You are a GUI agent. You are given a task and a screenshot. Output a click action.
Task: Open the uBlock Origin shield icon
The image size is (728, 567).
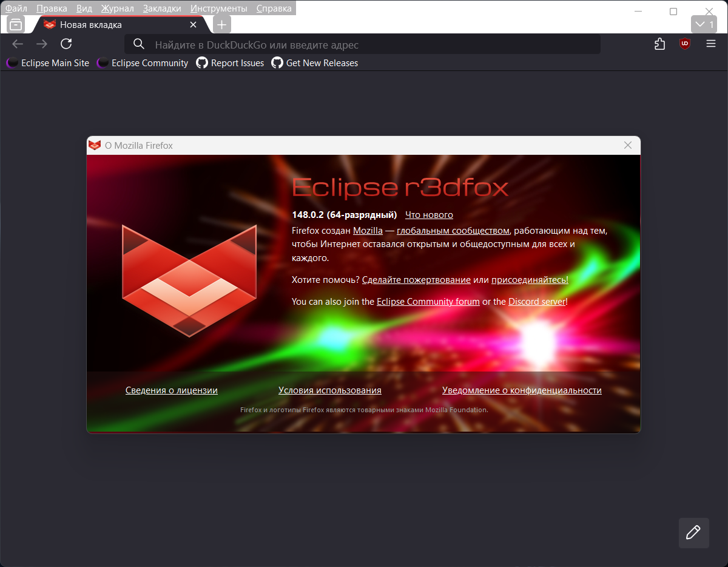pyautogui.click(x=685, y=44)
